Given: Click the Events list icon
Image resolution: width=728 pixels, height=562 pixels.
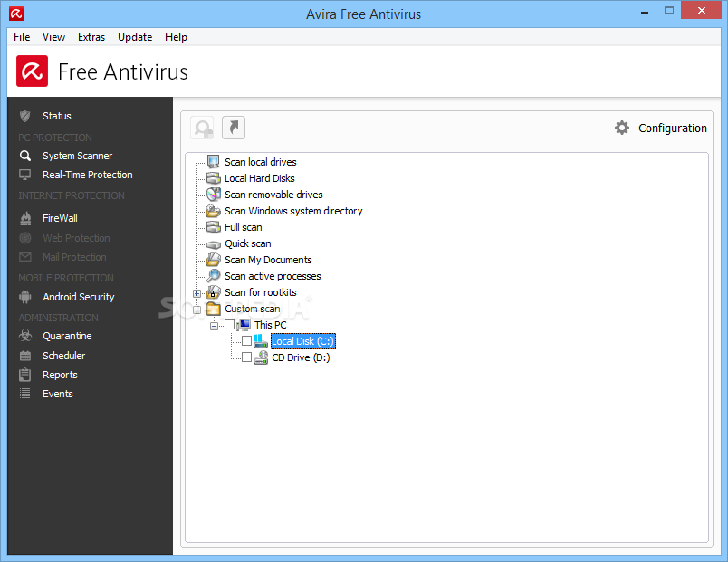Looking at the screenshot, I should [x=25, y=394].
